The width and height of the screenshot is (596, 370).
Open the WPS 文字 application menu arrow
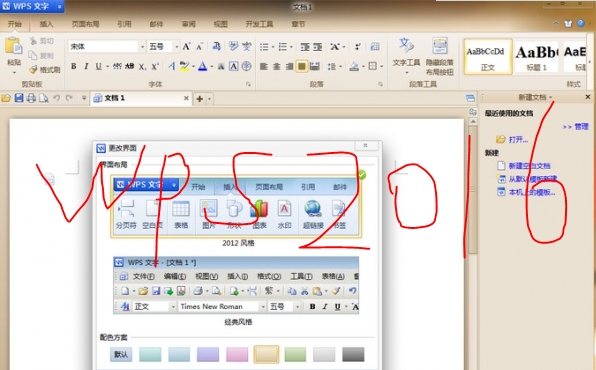pyautogui.click(x=59, y=6)
